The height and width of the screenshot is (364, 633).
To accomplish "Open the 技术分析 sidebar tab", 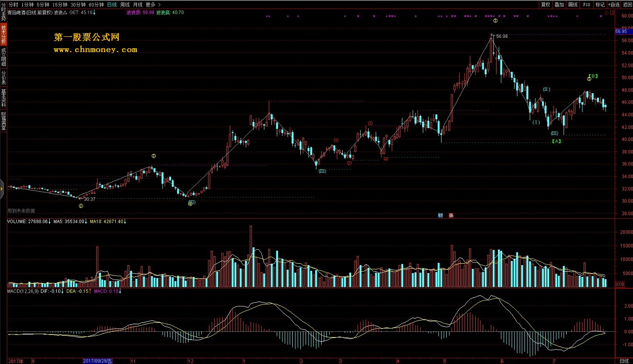I will (3, 34).
